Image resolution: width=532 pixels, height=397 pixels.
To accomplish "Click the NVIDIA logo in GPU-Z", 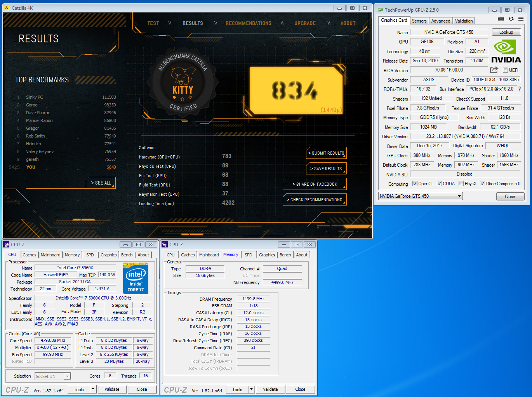I will (506, 51).
